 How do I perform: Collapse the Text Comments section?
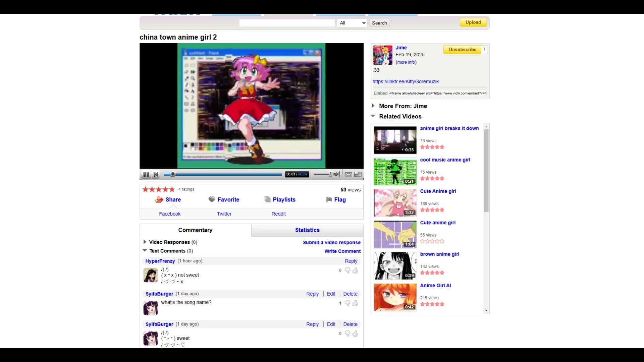click(145, 251)
